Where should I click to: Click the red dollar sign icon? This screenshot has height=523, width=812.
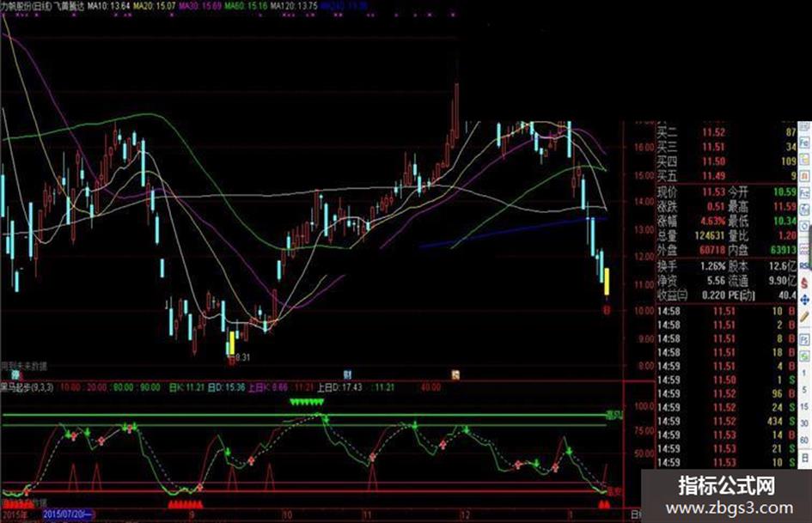click(805, 283)
